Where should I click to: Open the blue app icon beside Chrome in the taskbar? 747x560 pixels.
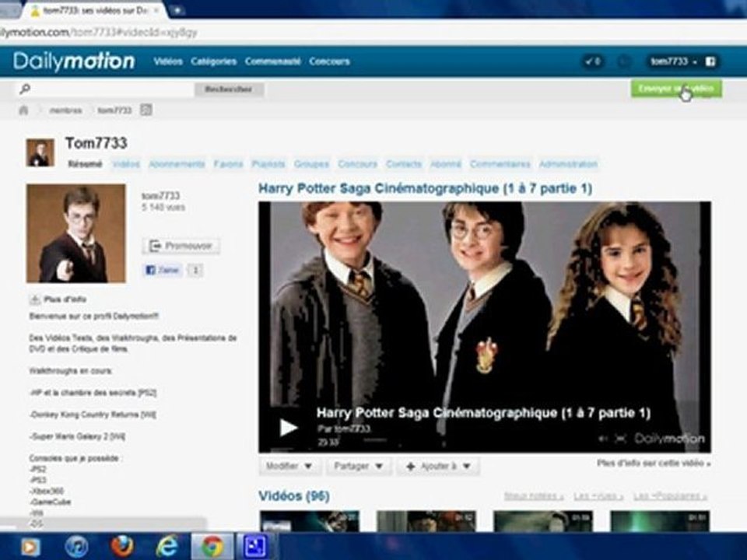point(255,547)
